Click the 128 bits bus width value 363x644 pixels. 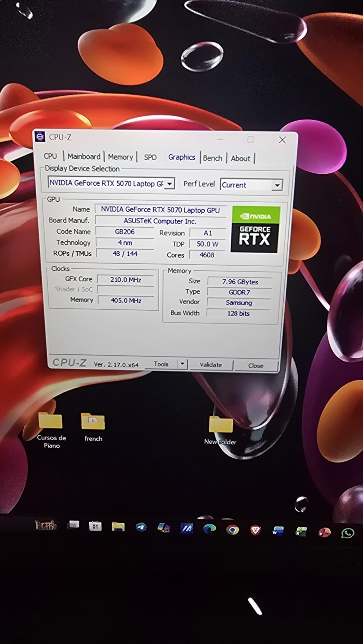(238, 313)
